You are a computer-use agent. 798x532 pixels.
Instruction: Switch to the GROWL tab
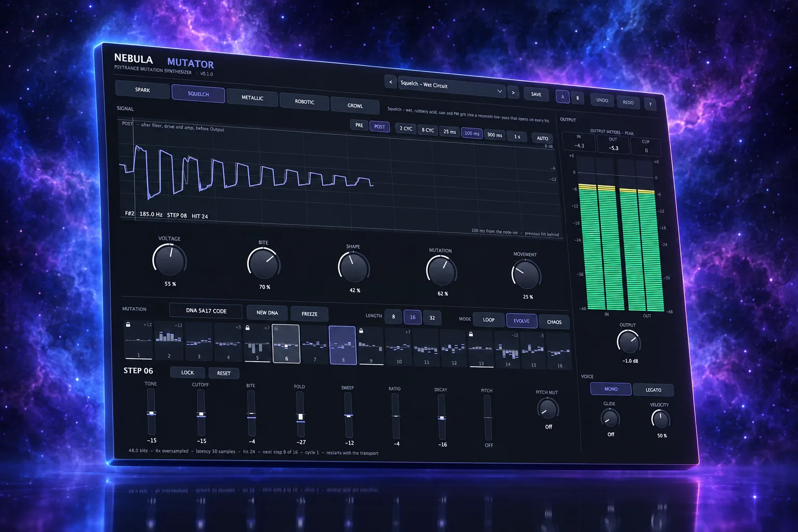click(355, 105)
